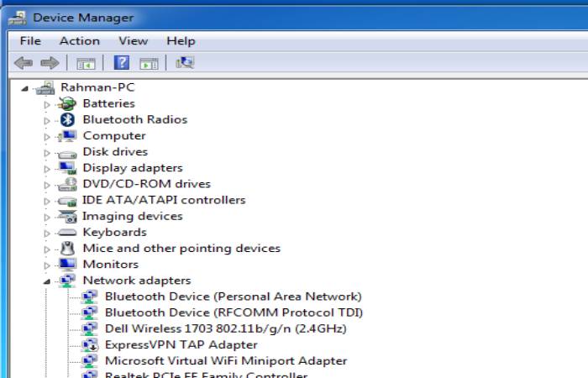Click the Bluetooth Personal Area Network adapter icon
Image resolution: width=588 pixels, height=378 pixels.
pos(90,297)
